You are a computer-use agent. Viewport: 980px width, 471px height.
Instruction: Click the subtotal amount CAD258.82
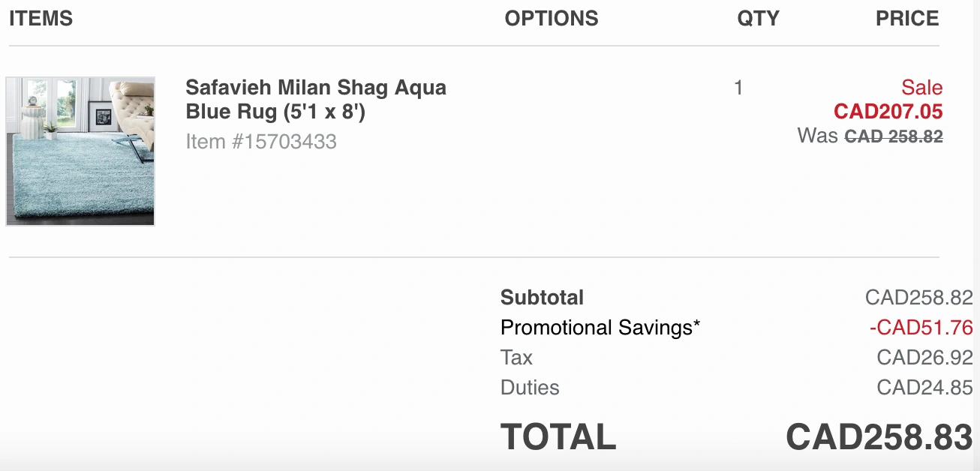919,298
